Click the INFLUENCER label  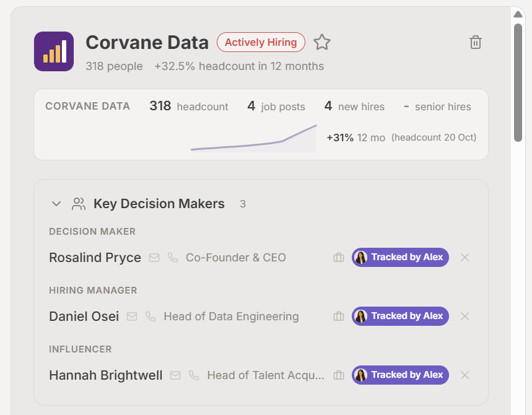(80, 349)
